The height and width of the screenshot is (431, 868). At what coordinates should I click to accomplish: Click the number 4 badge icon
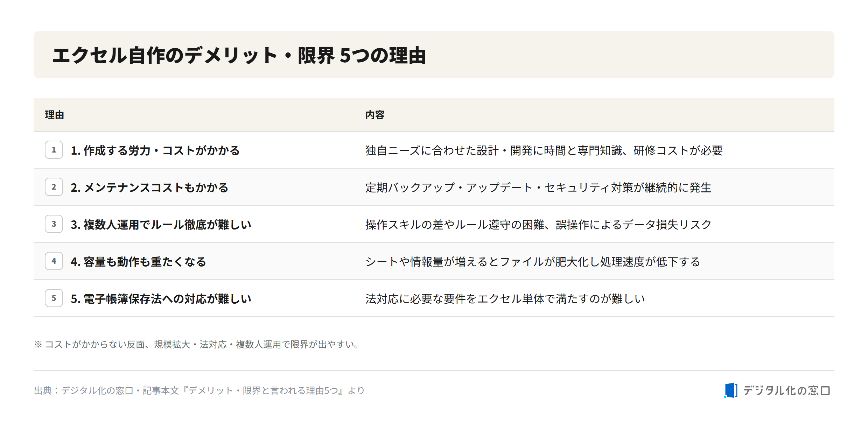point(54,261)
